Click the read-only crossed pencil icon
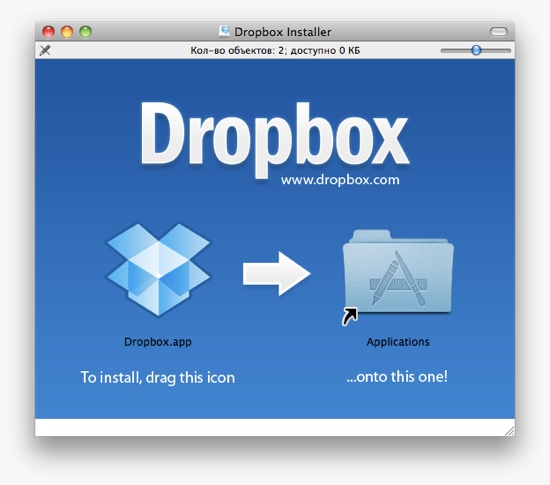Image resolution: width=550 pixels, height=485 pixels. click(x=45, y=50)
